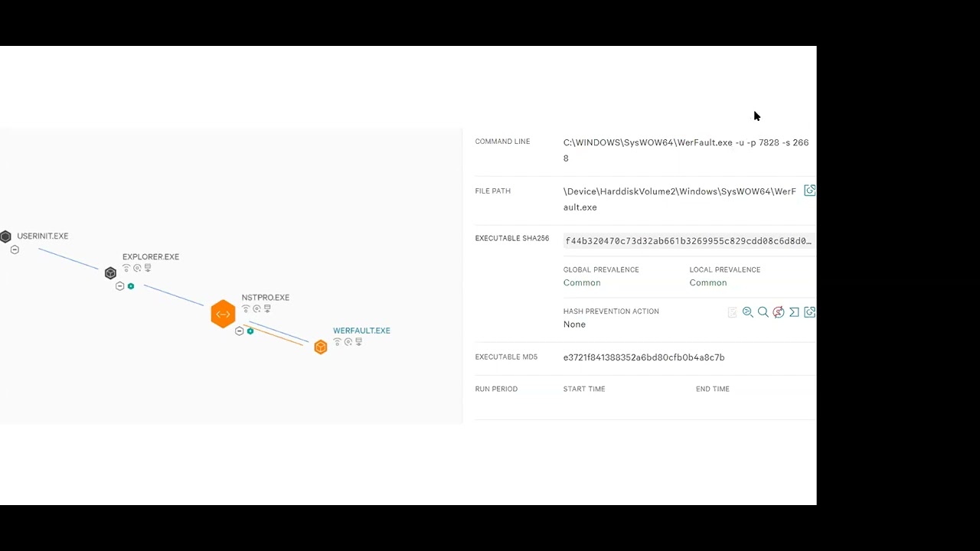Click the EXPLORER.EXE node label
Screen dimensions: 980x551
(x=151, y=257)
